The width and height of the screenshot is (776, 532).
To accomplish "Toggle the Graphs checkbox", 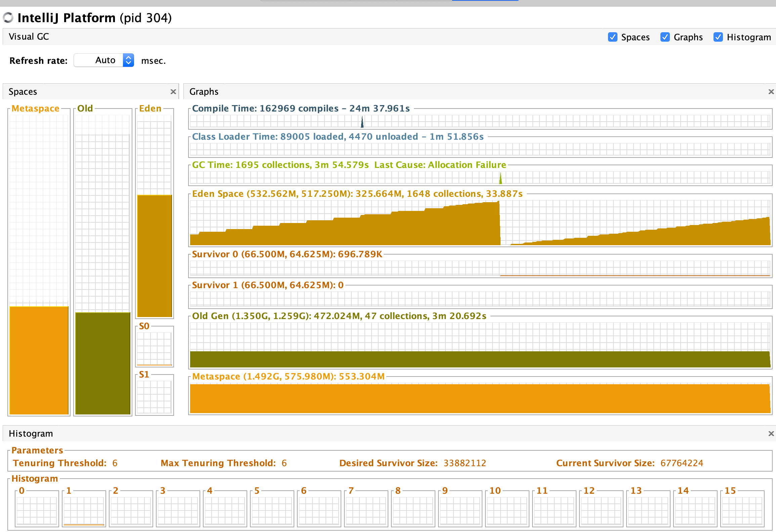I will 665,37.
